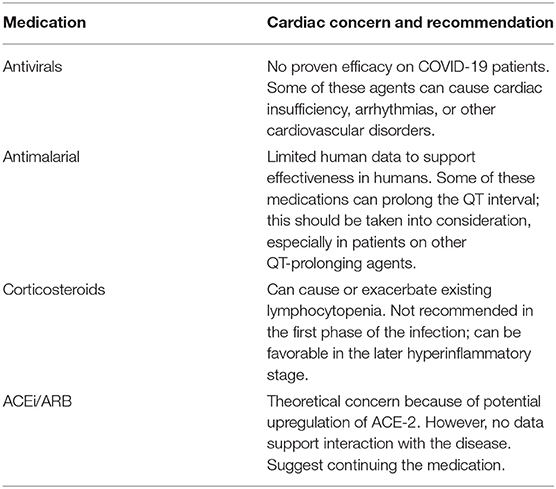This screenshot has width=556, height=489.
Task: Select the ACEi/ARB row label
Action: [x=37, y=401]
